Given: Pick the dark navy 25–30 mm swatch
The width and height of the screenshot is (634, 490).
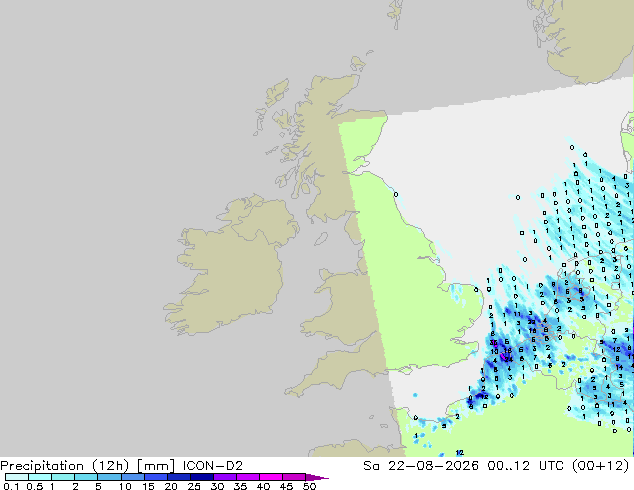Looking at the screenshot, I should [202, 477].
